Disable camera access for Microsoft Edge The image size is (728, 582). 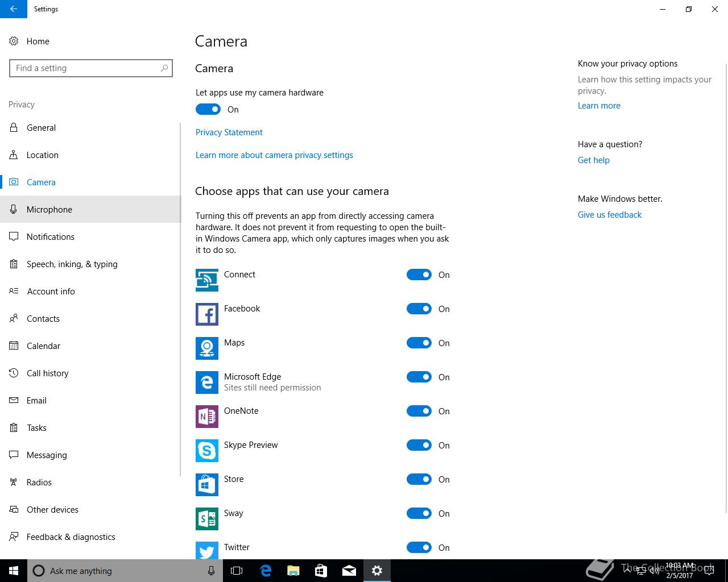419,377
